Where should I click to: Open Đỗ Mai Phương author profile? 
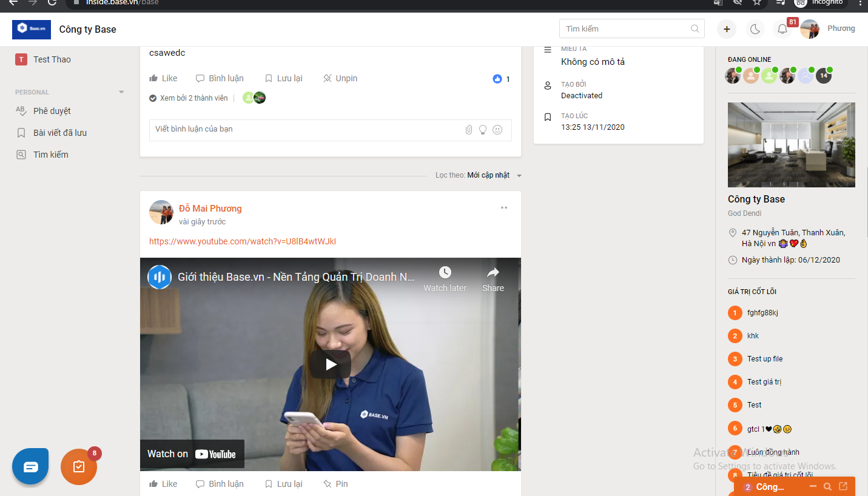(210, 209)
